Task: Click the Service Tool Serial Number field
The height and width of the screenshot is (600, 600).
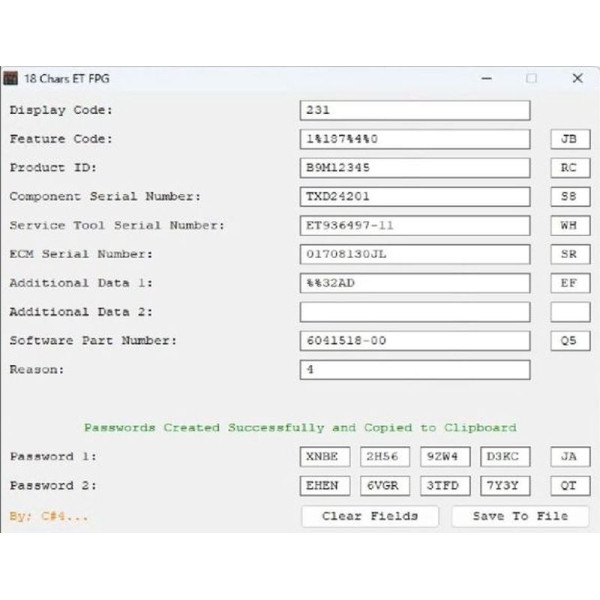Action: click(x=414, y=226)
